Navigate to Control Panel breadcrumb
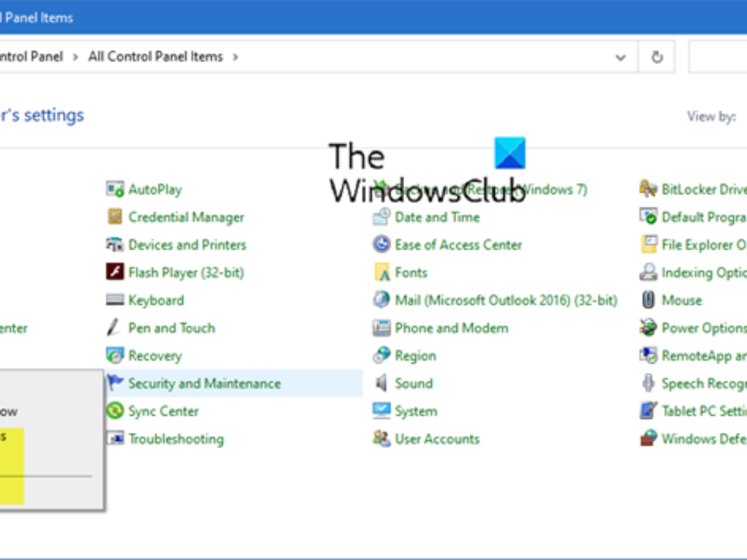Screen dimensions: 747x560 [31, 57]
